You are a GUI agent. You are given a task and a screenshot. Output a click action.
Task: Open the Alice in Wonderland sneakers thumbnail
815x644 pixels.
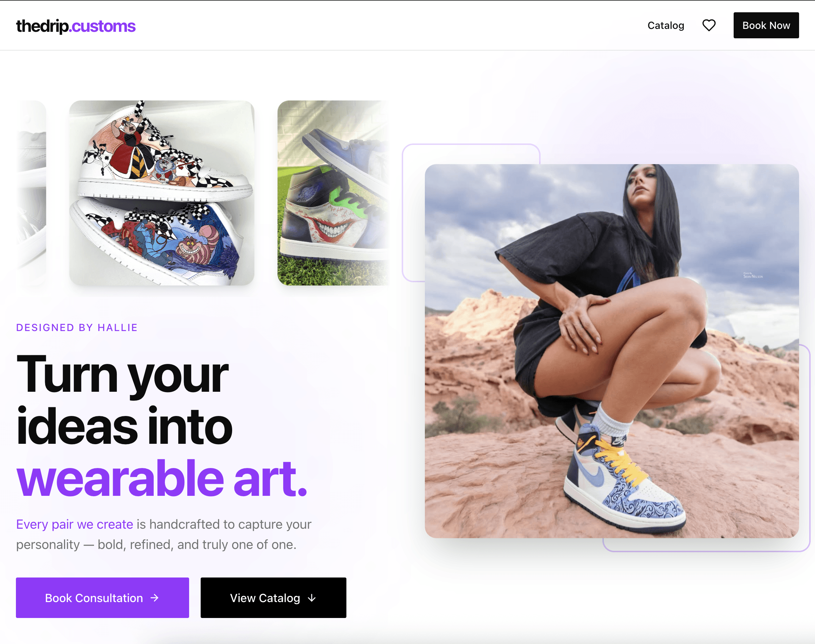coord(162,193)
